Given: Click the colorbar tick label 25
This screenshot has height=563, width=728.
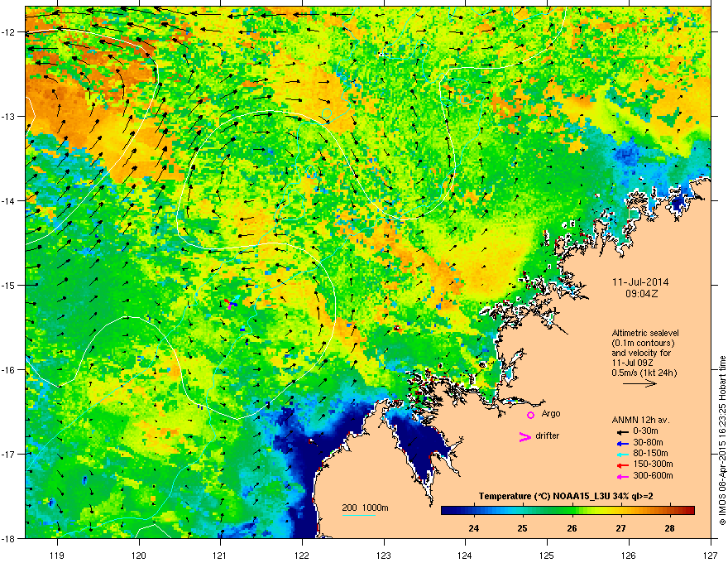Looking at the screenshot, I should coord(523,528).
